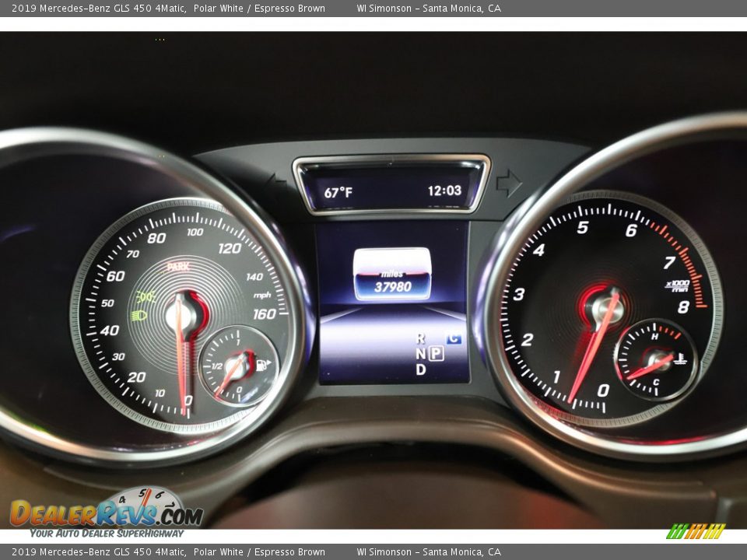Click the H mark on the temperature gauge

coord(654,337)
